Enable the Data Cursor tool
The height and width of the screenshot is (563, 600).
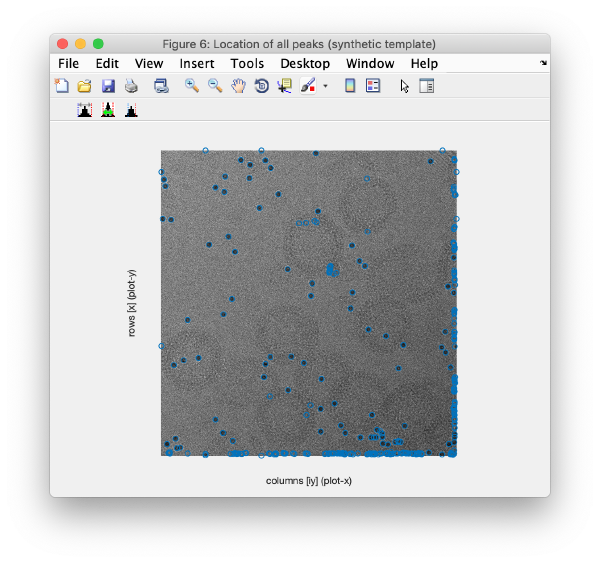[x=284, y=86]
